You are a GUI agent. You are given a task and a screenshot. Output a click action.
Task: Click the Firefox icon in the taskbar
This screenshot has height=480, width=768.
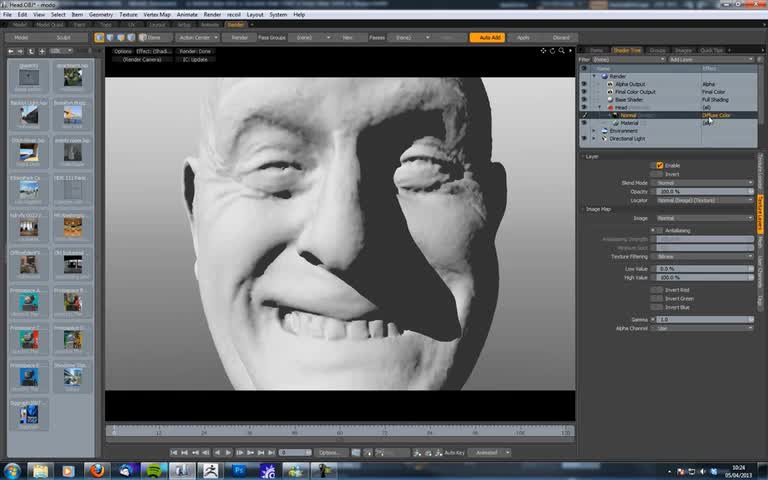pos(97,470)
